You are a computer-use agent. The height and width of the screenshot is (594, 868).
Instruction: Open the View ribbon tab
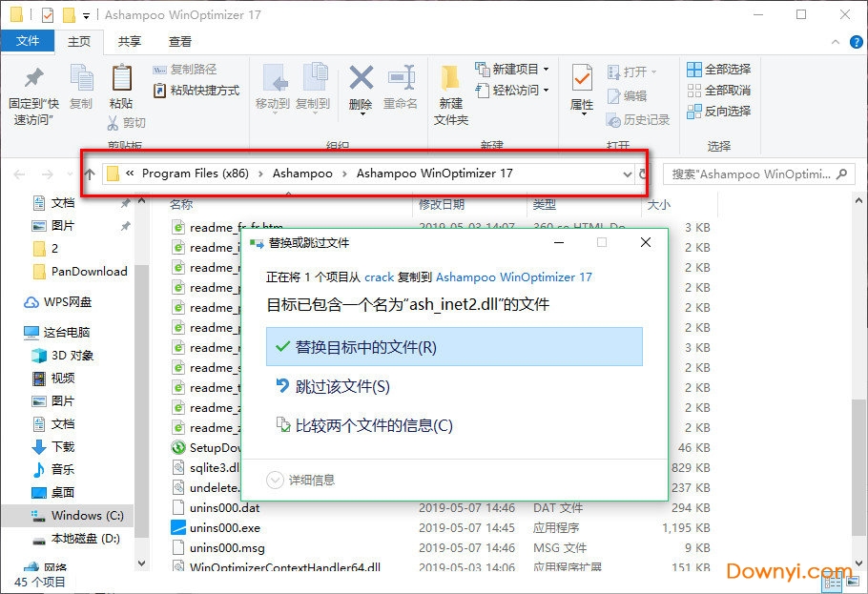pos(180,41)
